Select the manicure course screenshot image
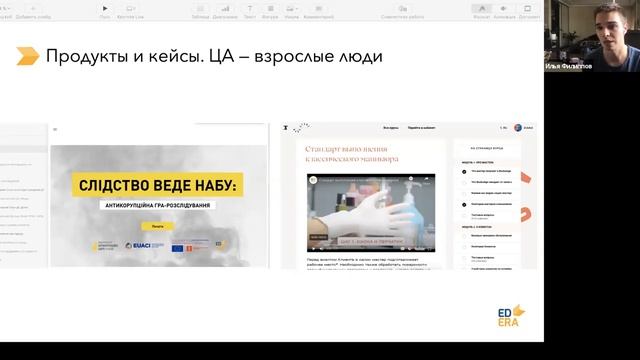The image size is (640, 360). (409, 196)
